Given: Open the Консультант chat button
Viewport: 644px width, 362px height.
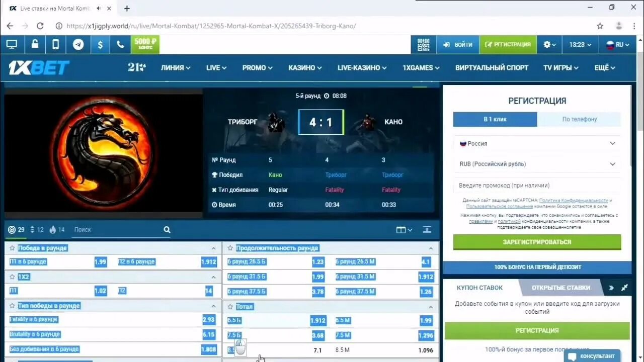Looking at the screenshot, I should coord(592,356).
